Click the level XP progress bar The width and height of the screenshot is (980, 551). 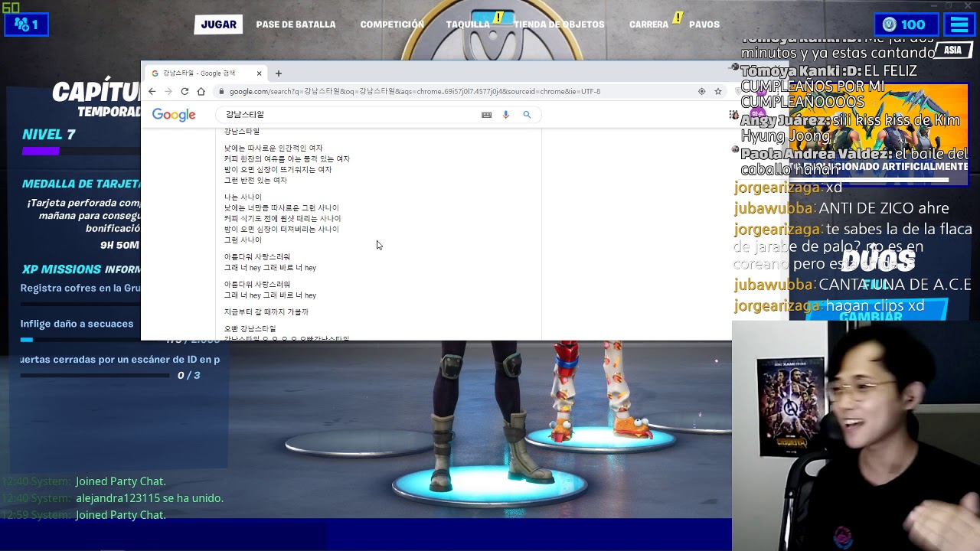tap(80, 151)
